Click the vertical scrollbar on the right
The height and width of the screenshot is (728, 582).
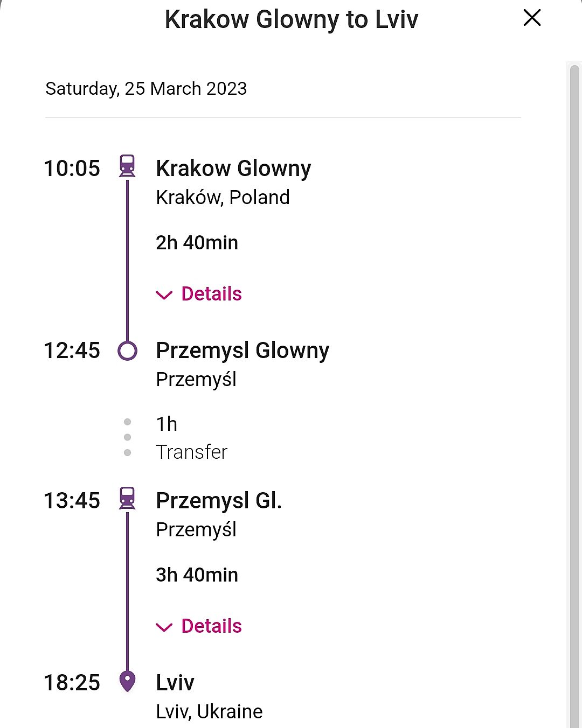574,377
